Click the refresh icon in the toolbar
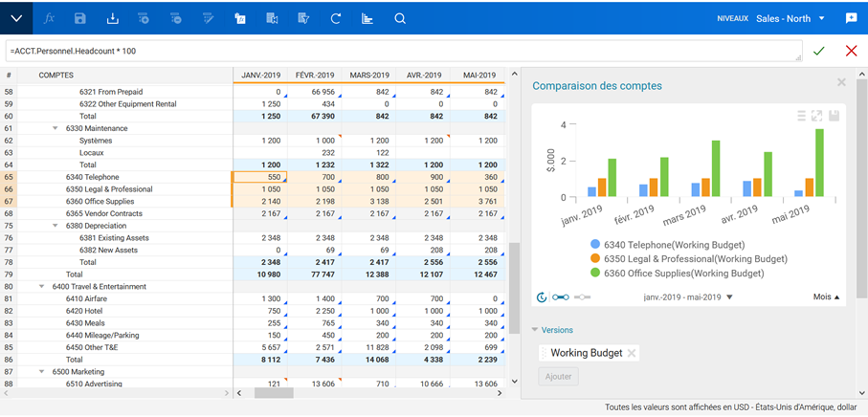The image size is (868, 417). click(336, 18)
